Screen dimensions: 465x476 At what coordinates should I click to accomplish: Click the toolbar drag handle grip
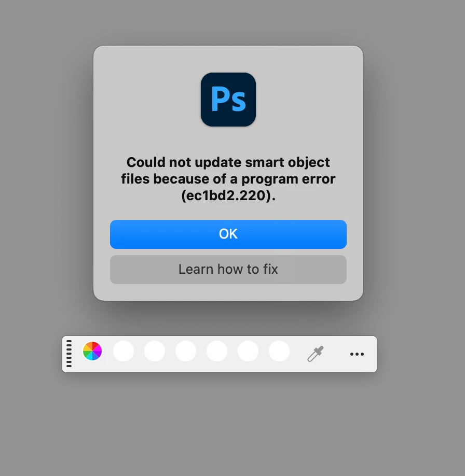click(69, 354)
